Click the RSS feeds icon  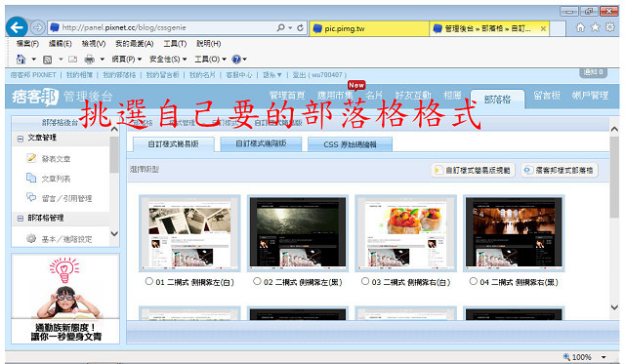point(48,60)
